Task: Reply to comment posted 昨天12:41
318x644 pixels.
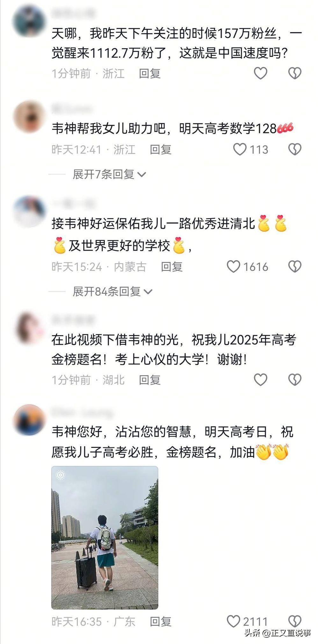Action: 161,150
